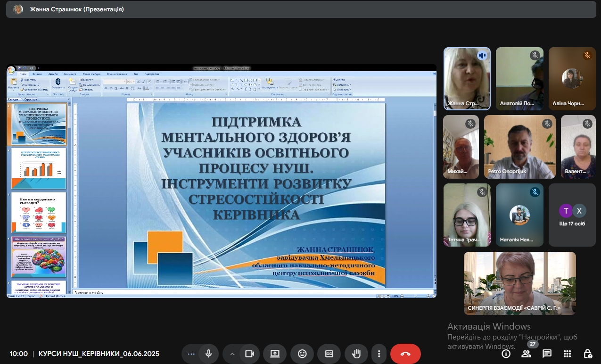
Task: Toggle the camera on or off
Action: coord(249,354)
